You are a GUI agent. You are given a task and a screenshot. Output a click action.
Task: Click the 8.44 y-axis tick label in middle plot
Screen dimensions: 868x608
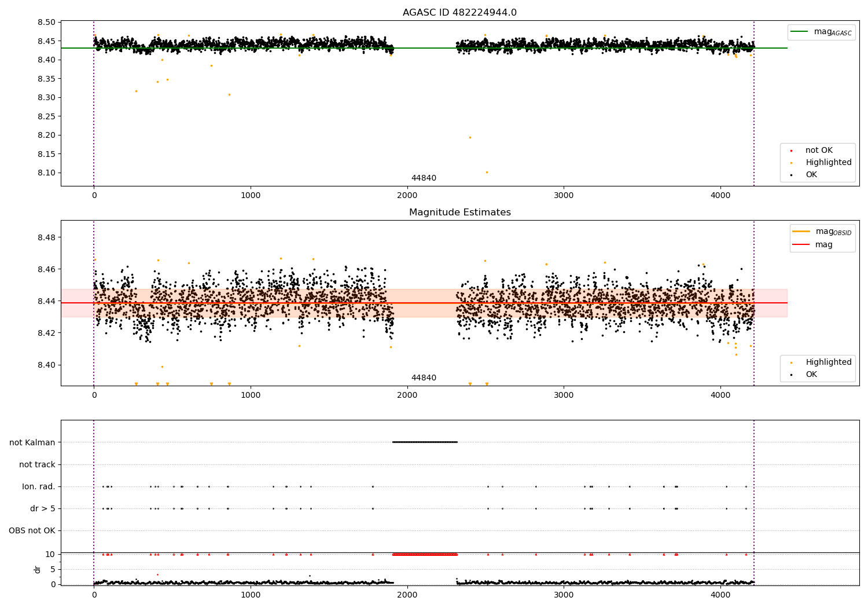47,302
